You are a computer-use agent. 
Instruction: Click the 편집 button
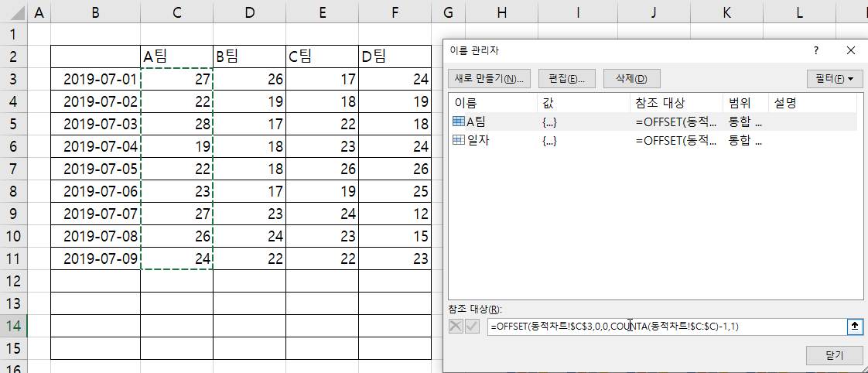(566, 79)
